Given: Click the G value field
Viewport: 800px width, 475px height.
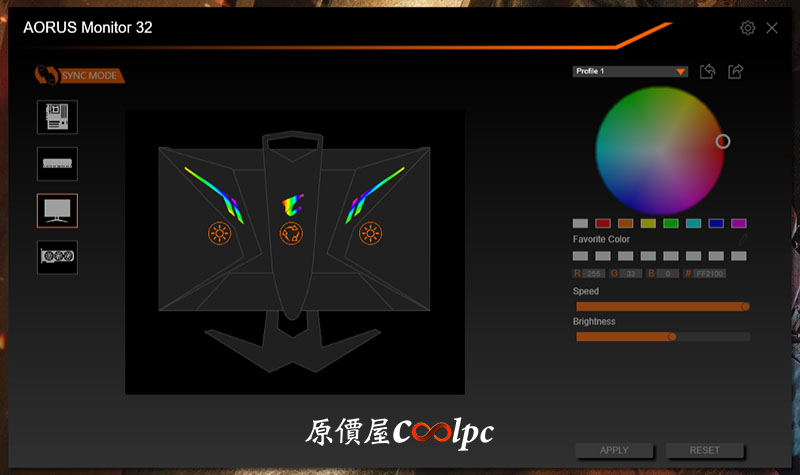Looking at the screenshot, I should point(631,273).
